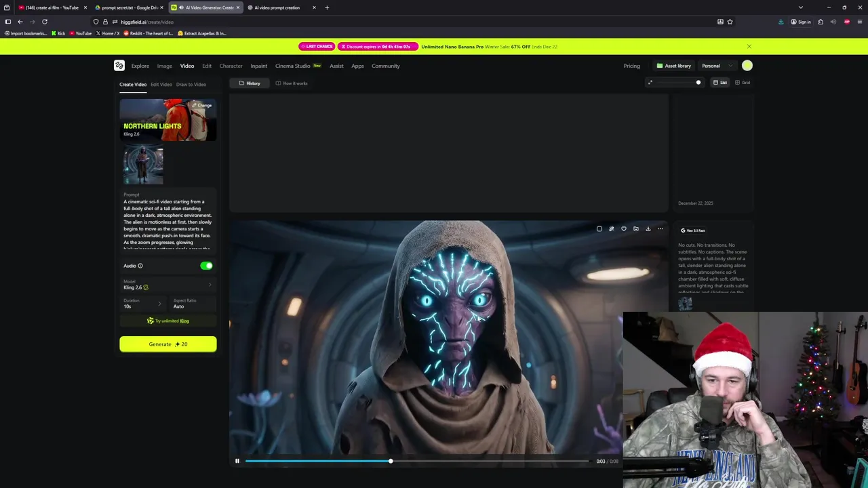Open the Kling 2.6 model selector
The width and height of the screenshot is (868, 488).
point(167,285)
